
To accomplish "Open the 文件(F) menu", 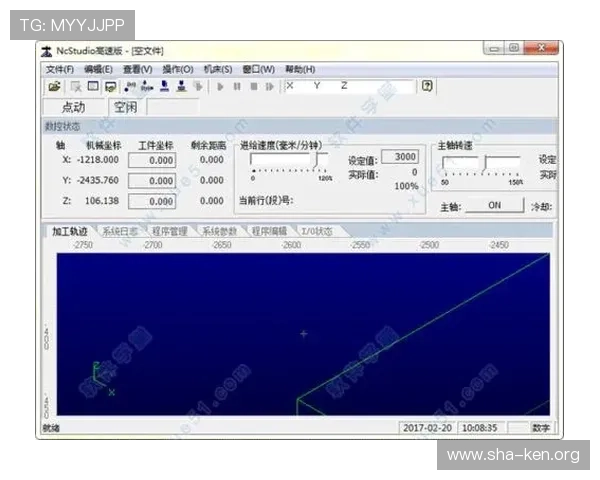I will click(x=60, y=69).
